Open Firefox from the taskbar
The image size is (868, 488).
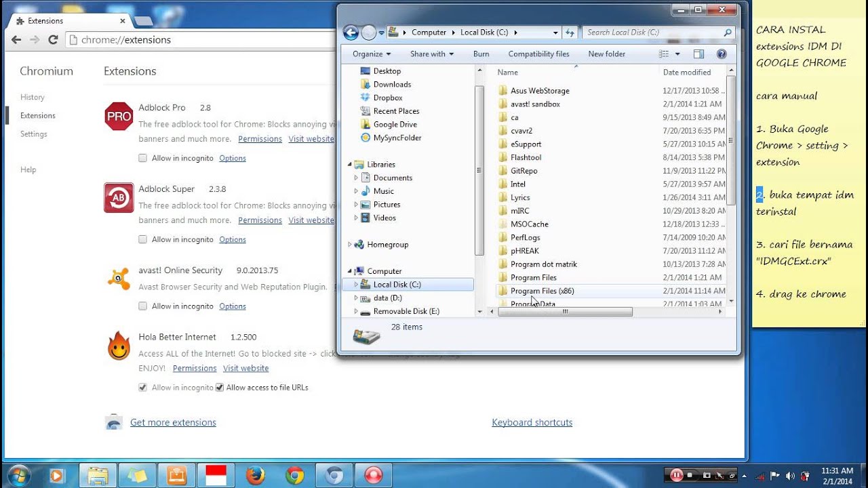(x=255, y=476)
